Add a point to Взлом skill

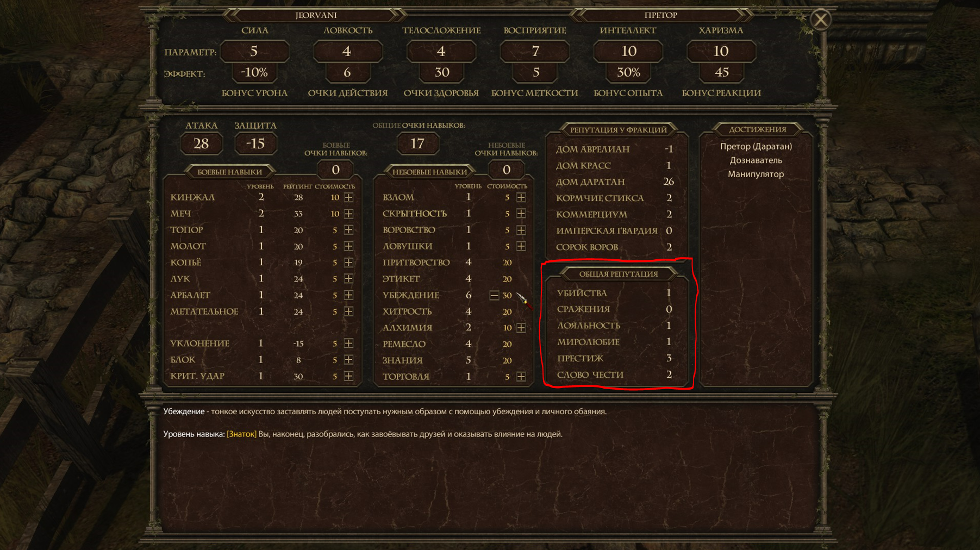tap(521, 197)
